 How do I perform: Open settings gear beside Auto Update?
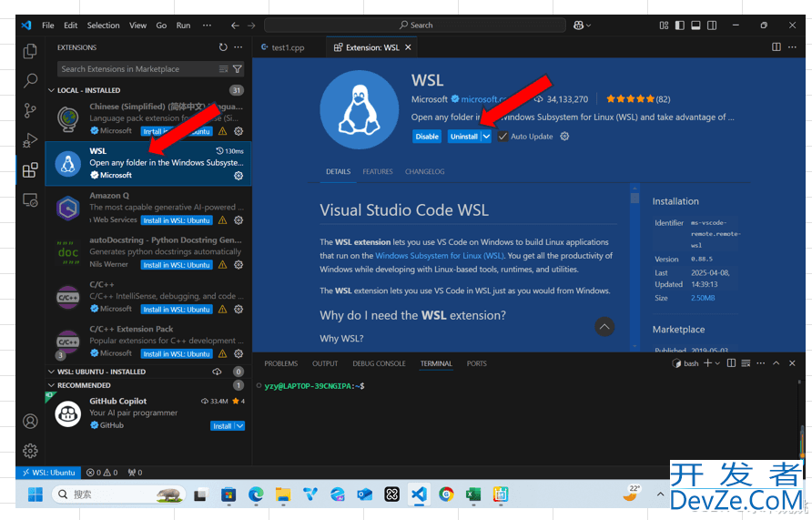pos(564,137)
